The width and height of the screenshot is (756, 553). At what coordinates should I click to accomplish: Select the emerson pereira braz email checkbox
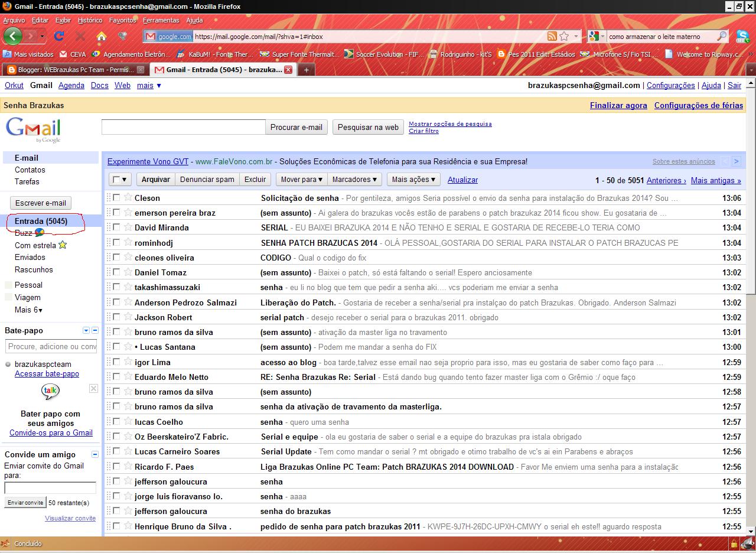point(116,212)
